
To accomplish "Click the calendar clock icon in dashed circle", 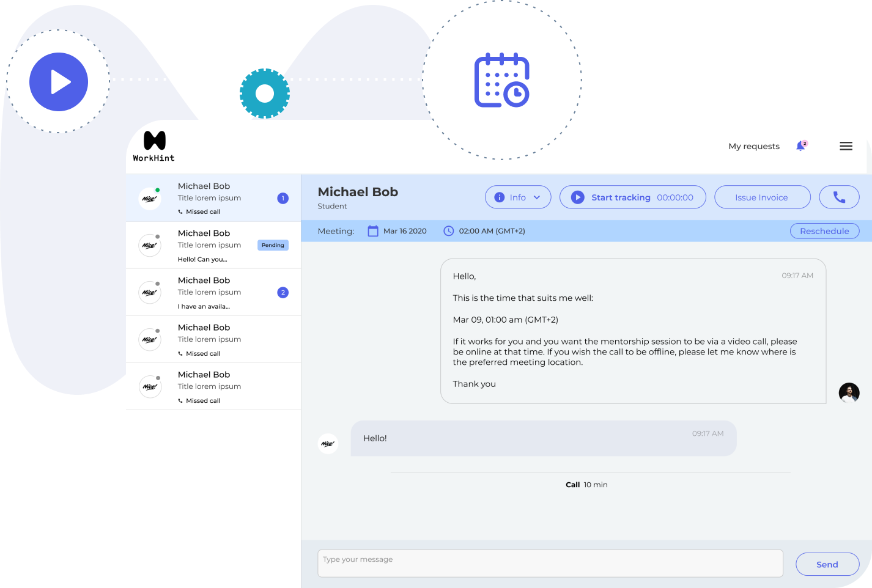I will [x=501, y=80].
